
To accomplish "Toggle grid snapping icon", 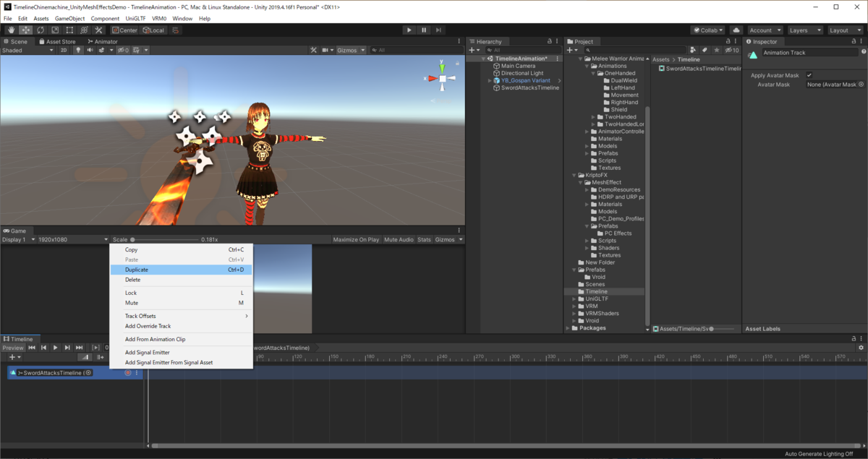I will tap(176, 30).
